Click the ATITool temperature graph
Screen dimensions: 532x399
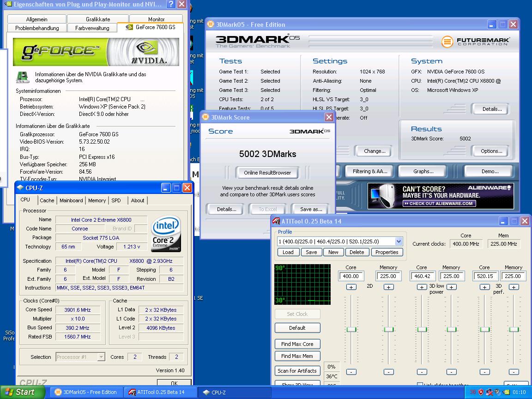click(x=302, y=284)
